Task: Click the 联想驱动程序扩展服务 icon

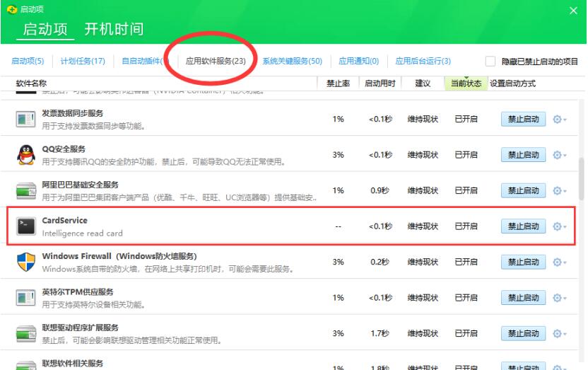Action: tap(25, 333)
